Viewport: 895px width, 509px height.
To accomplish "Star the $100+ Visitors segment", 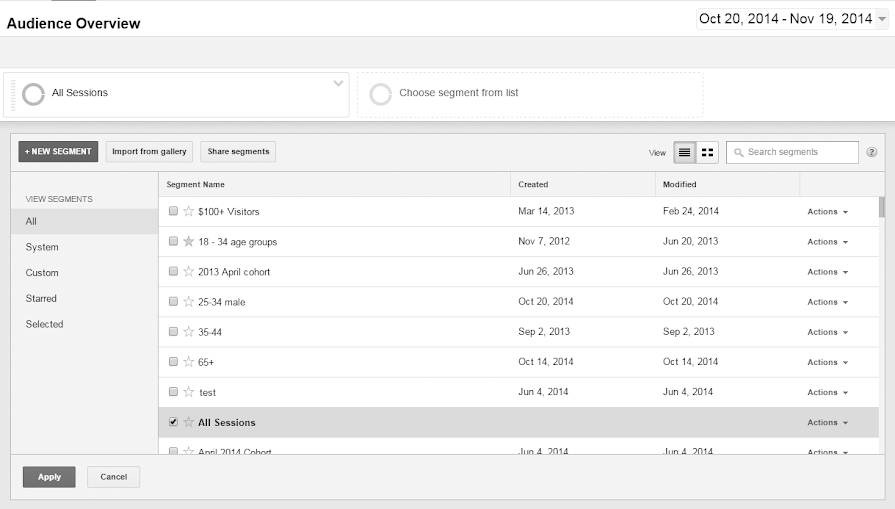I will coord(188,211).
